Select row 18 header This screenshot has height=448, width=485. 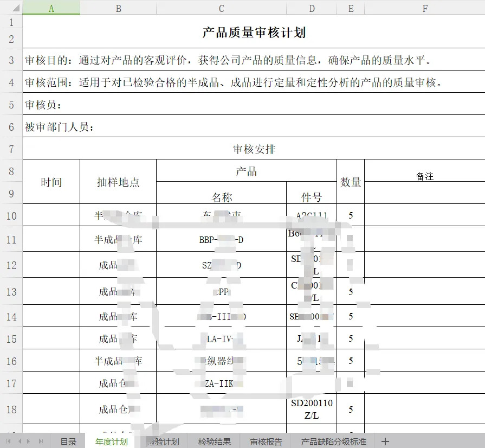11,409
